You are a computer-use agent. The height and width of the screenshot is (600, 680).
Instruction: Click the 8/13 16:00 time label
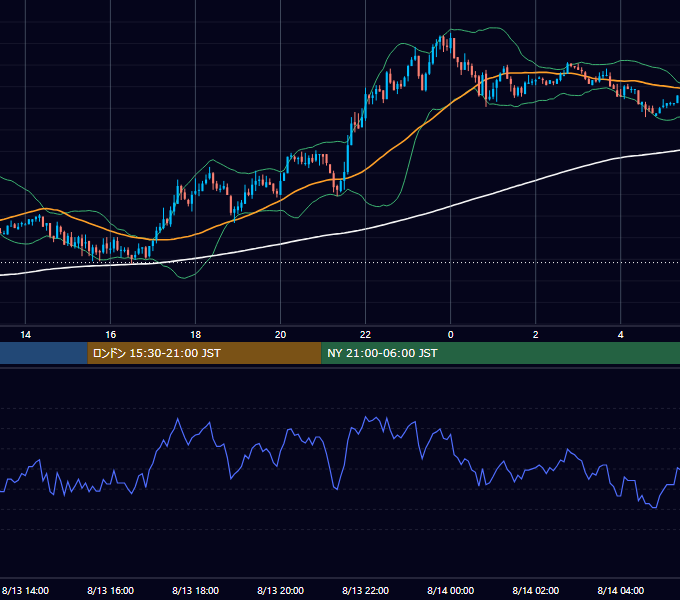tap(111, 590)
